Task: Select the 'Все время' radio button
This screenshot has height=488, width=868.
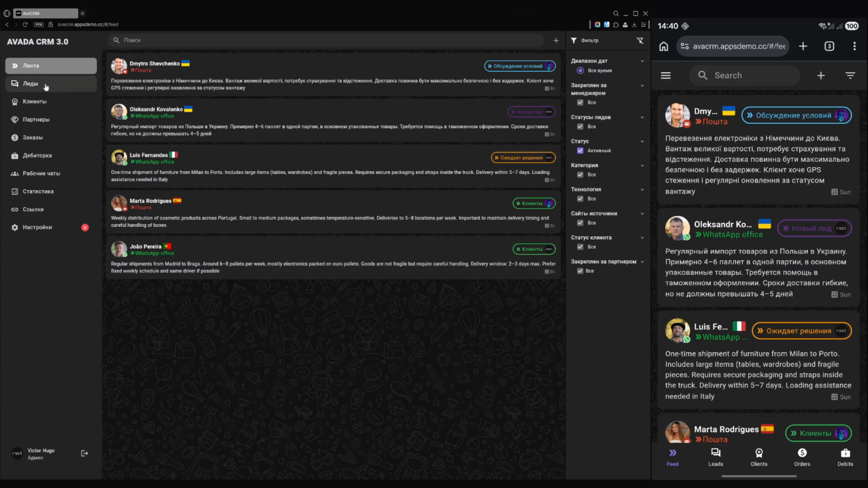Action: pos(580,70)
